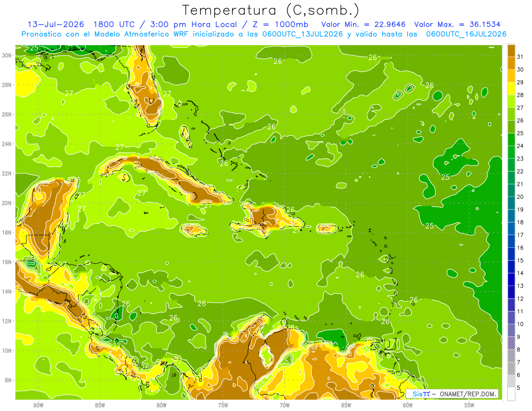Click the color scale label "11"
The width and height of the screenshot is (532, 411).
pyautogui.click(x=520, y=311)
